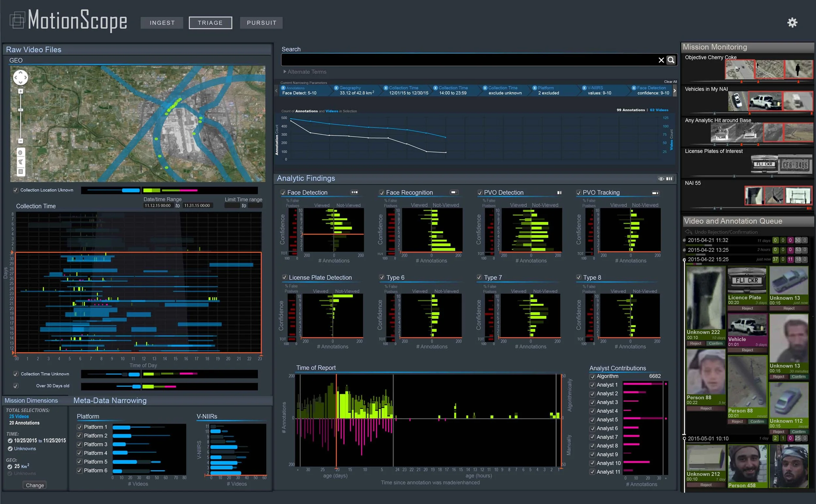Uncheck the Algorithm contributions checkbox
Image resolution: width=816 pixels, height=504 pixels.
(x=592, y=377)
